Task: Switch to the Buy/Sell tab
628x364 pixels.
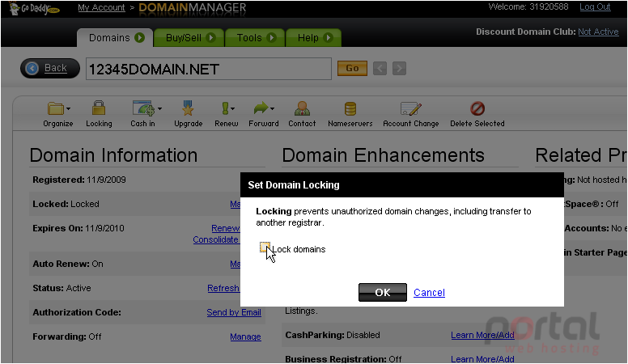Action: (189, 38)
